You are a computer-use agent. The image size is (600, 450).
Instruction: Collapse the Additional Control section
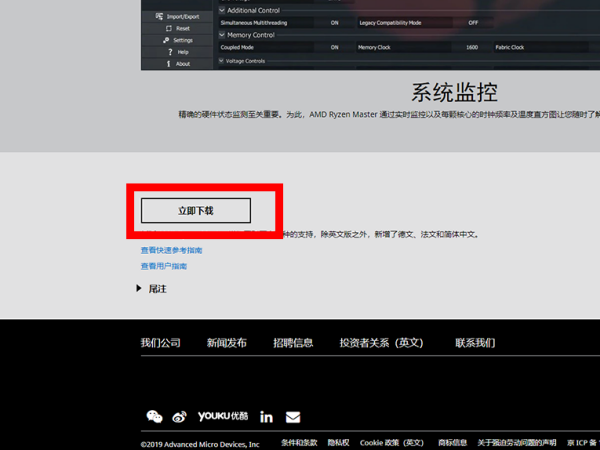click(x=221, y=10)
